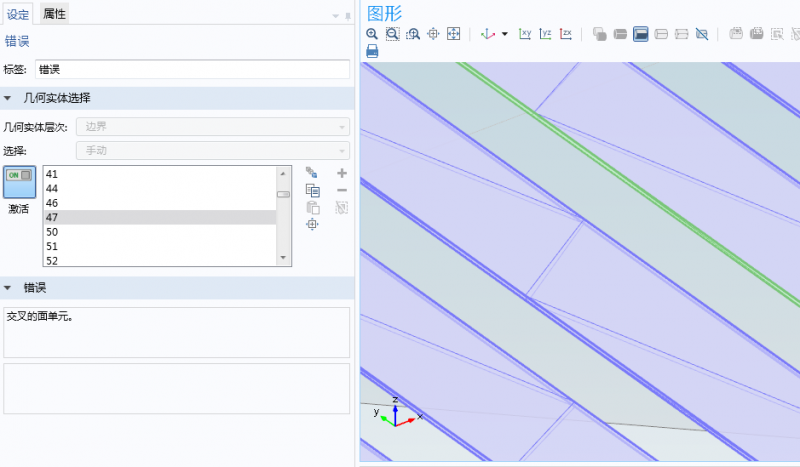Switch to the ZX view
The width and height of the screenshot is (800, 467).
566,34
